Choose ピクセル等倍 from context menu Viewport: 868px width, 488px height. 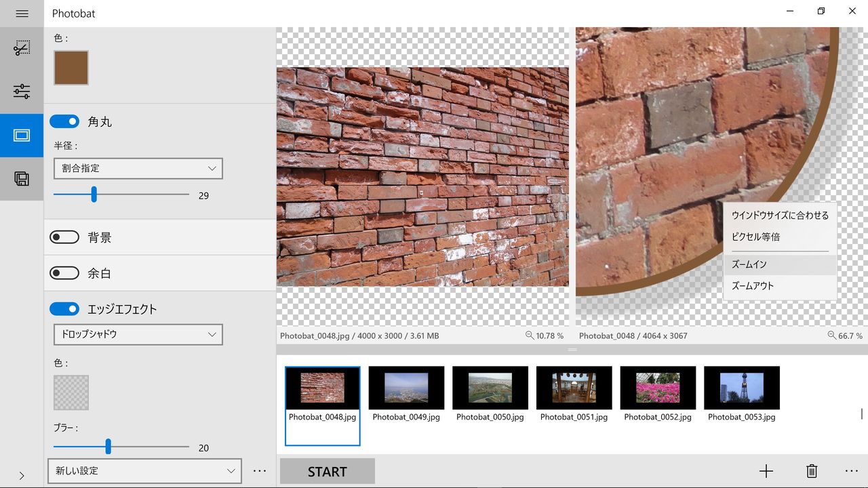(x=780, y=237)
